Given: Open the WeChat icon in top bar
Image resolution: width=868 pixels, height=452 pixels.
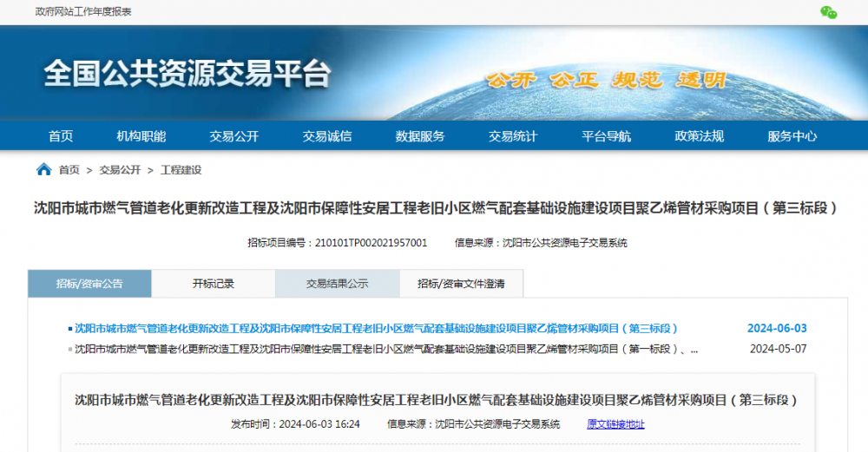Looking at the screenshot, I should pyautogui.click(x=828, y=12).
